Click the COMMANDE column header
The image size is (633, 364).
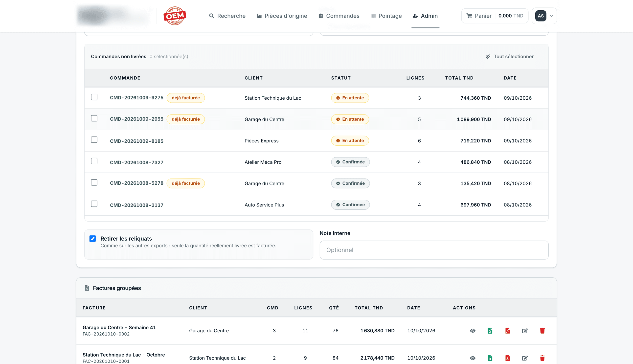click(125, 78)
